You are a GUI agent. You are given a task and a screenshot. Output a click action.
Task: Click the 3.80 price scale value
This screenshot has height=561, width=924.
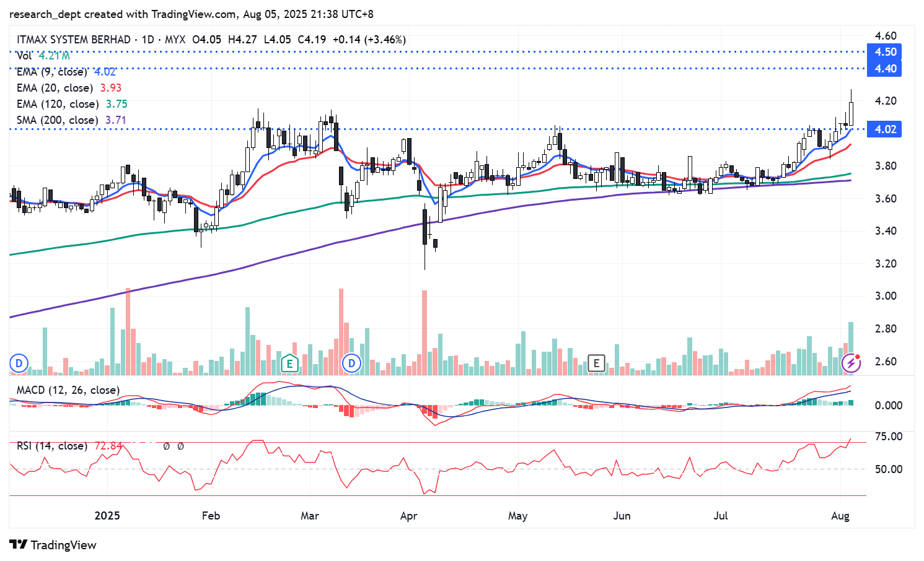coord(886,166)
